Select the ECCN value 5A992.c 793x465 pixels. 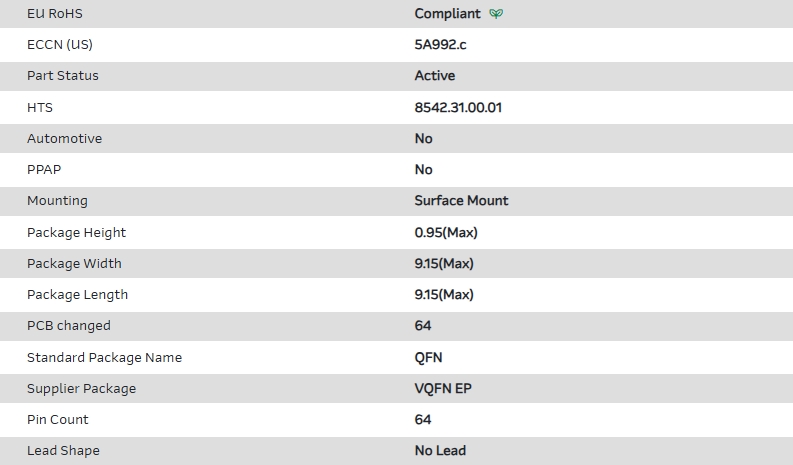[x=440, y=45]
